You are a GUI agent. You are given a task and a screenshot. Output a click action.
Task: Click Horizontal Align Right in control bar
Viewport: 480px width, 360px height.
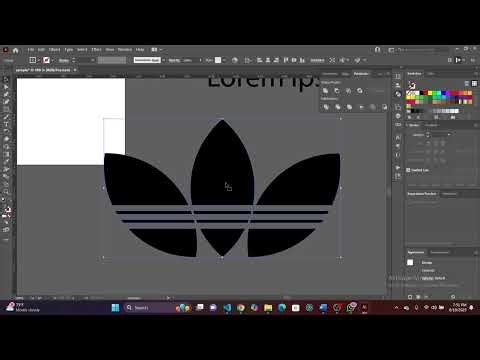pyautogui.click(x=276, y=60)
